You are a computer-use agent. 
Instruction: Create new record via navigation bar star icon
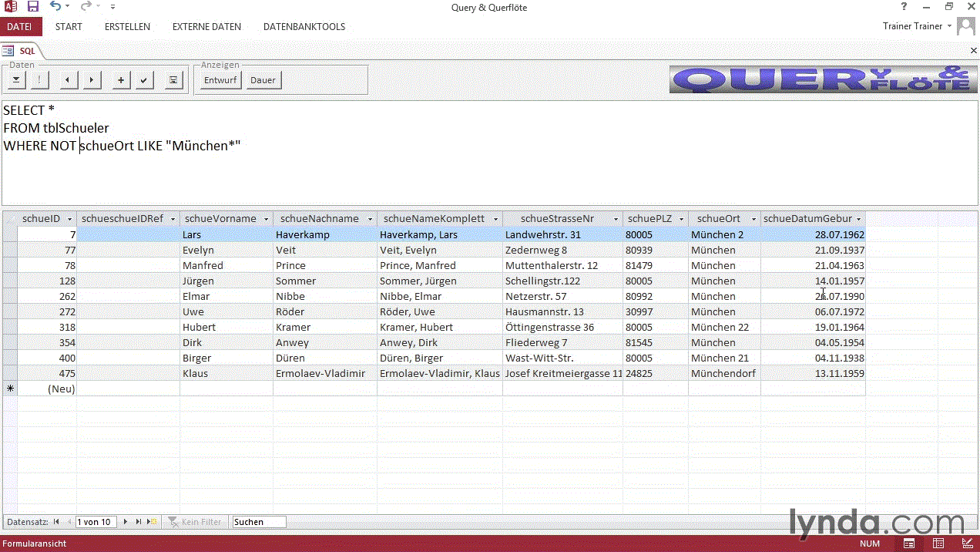pyautogui.click(x=151, y=522)
